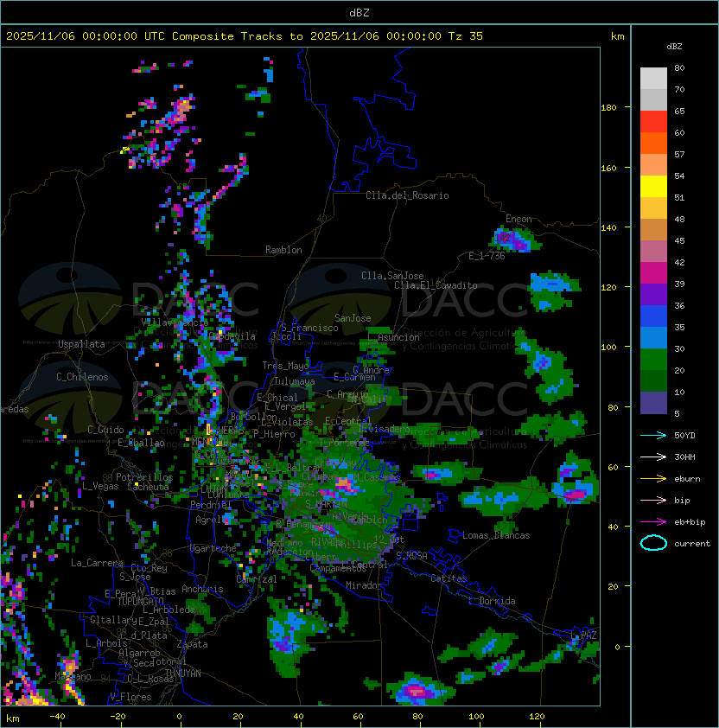Click the 'Clla.El_Cavadito' place label

pyautogui.click(x=436, y=285)
